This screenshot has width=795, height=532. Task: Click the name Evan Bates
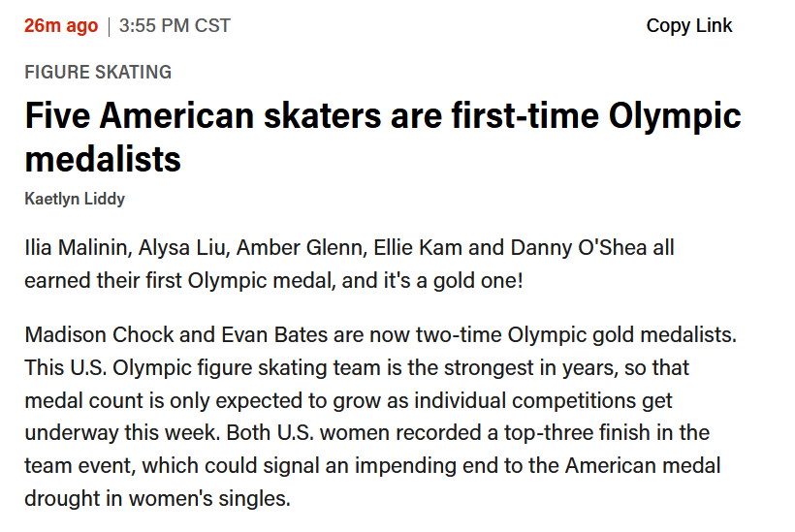[x=255, y=335]
